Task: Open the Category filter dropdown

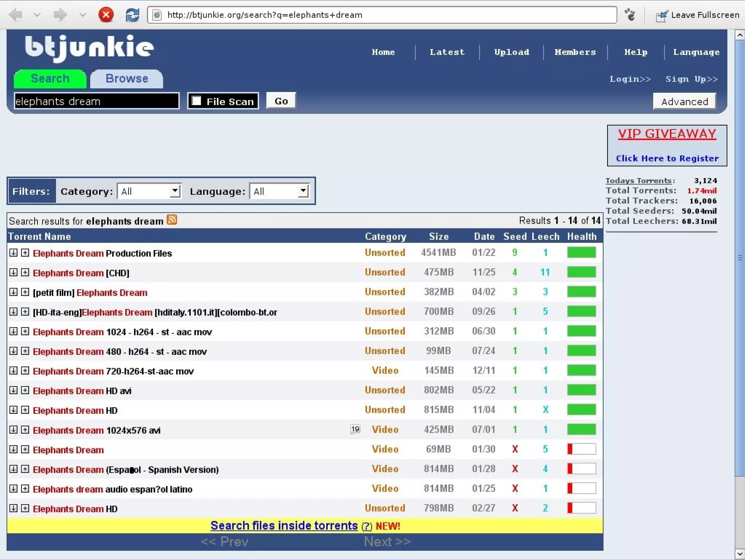Action: pyautogui.click(x=149, y=191)
